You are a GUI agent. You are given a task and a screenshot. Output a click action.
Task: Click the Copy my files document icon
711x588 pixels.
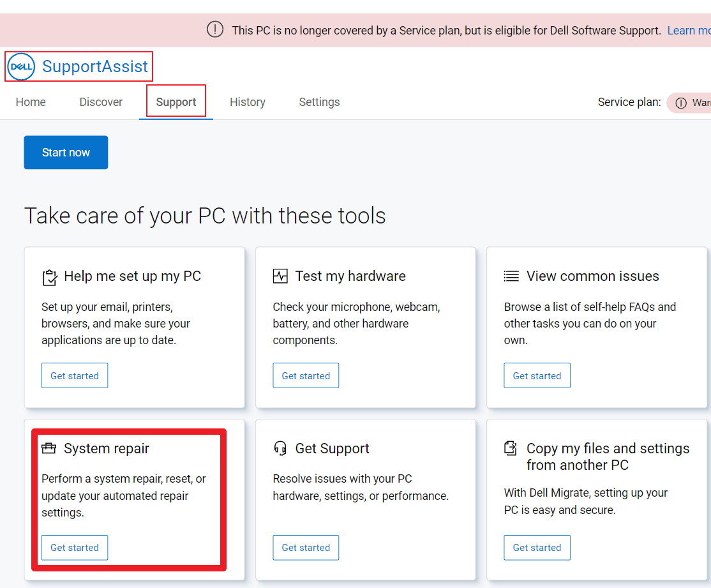click(511, 448)
